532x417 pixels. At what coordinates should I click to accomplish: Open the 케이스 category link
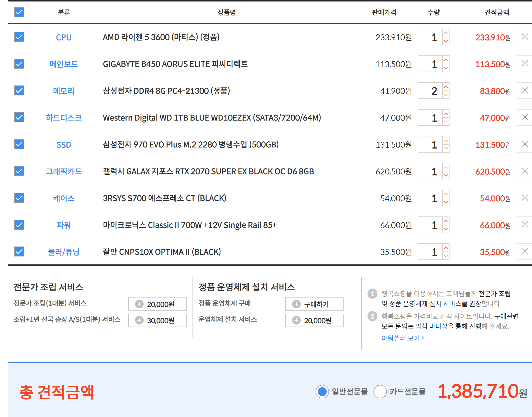[x=64, y=198]
